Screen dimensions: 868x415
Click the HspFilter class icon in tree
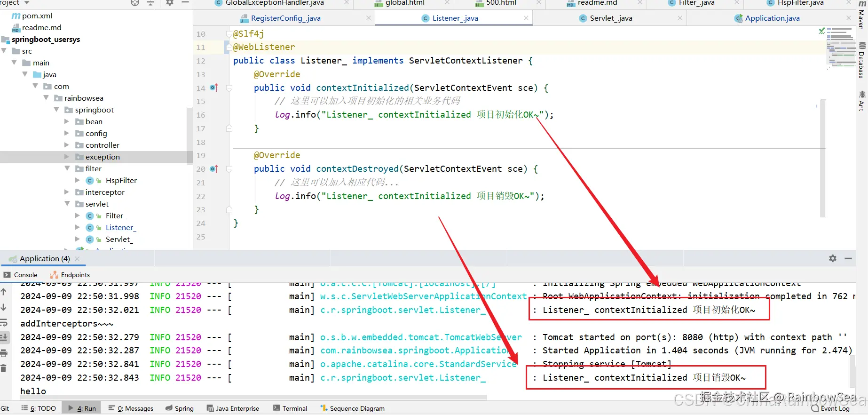tap(90, 181)
